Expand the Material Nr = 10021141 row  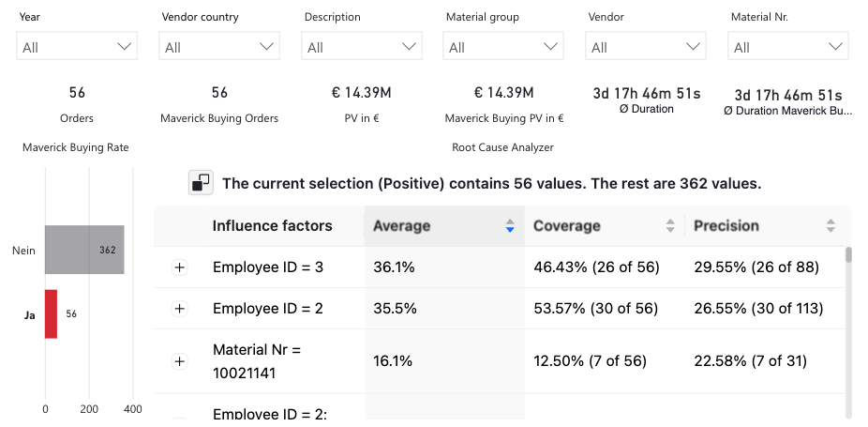point(180,360)
